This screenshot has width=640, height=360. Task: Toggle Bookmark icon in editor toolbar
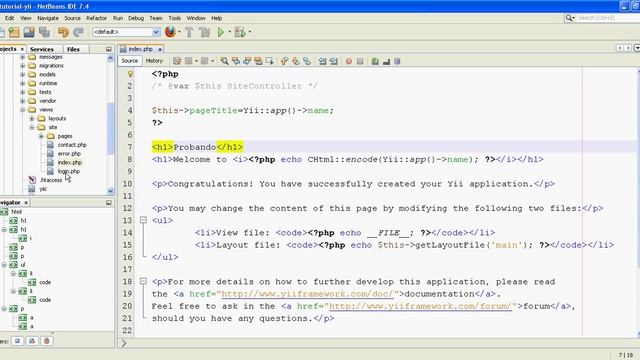click(x=307, y=61)
